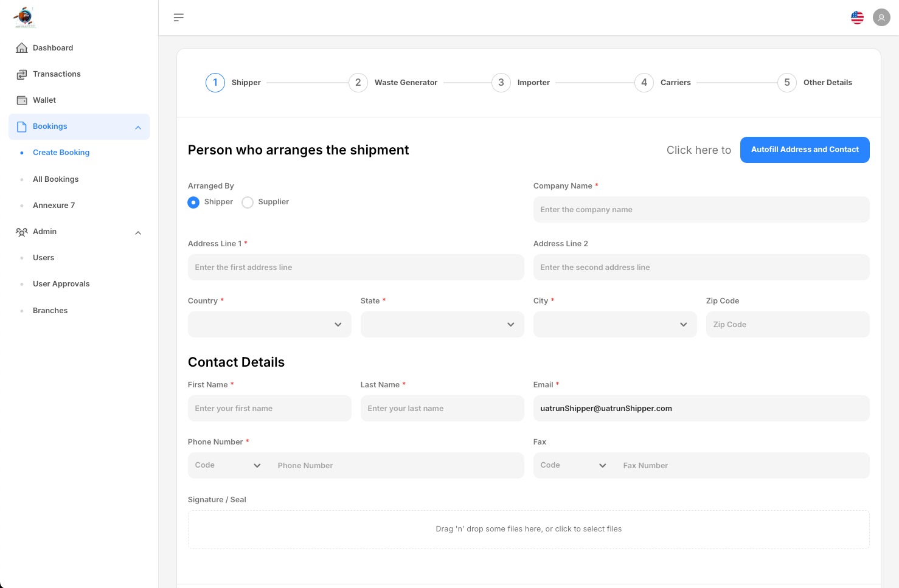Open the State dropdown
Viewport: 899px width, 588px height.
(x=442, y=325)
